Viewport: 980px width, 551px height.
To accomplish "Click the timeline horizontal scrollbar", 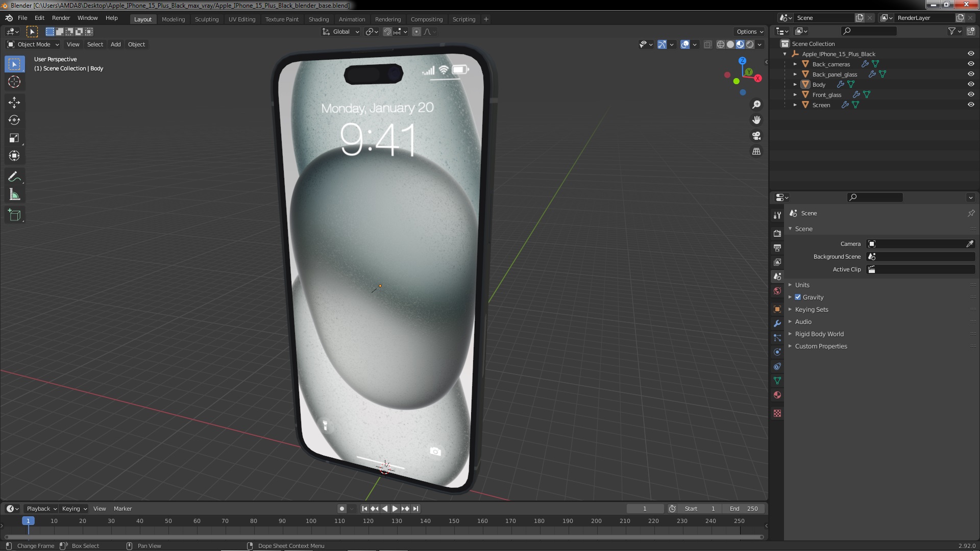I will [x=384, y=537].
